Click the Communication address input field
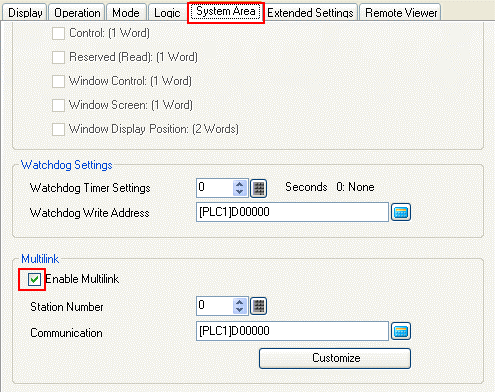The height and width of the screenshot is (392, 495). click(x=292, y=331)
